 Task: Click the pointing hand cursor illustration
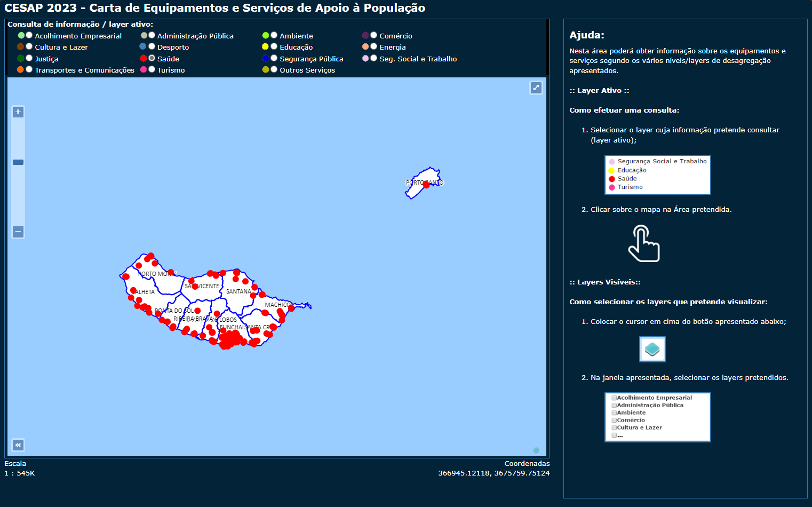tap(644, 244)
